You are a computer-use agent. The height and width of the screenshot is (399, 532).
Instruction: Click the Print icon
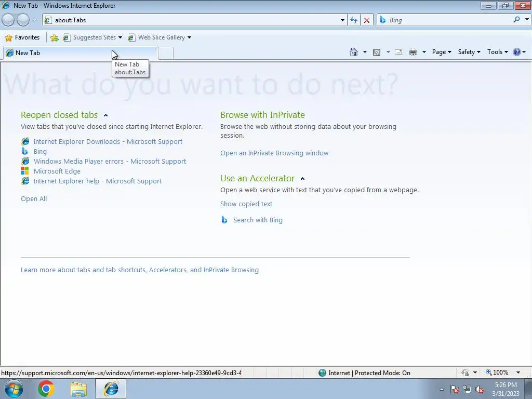click(x=413, y=52)
